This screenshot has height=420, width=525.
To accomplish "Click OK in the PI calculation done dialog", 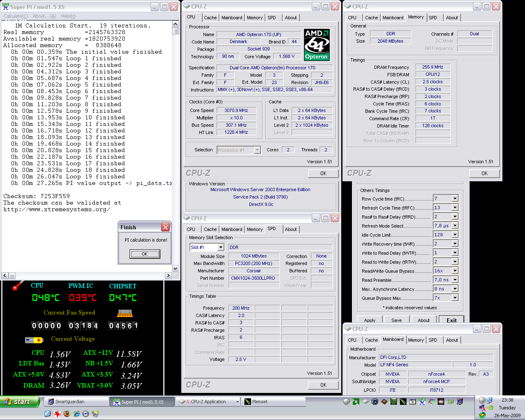I will (144, 254).
